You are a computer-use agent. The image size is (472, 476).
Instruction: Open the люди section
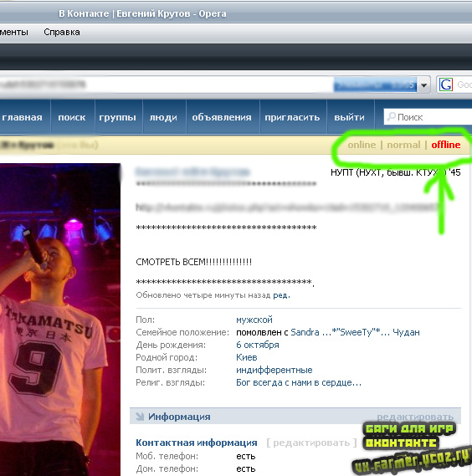coord(163,117)
